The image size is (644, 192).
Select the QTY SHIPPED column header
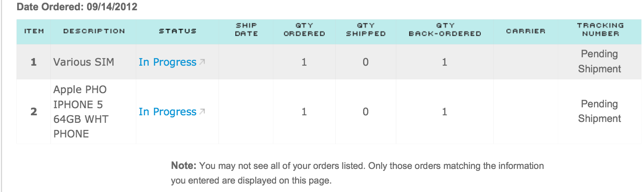tap(366, 29)
